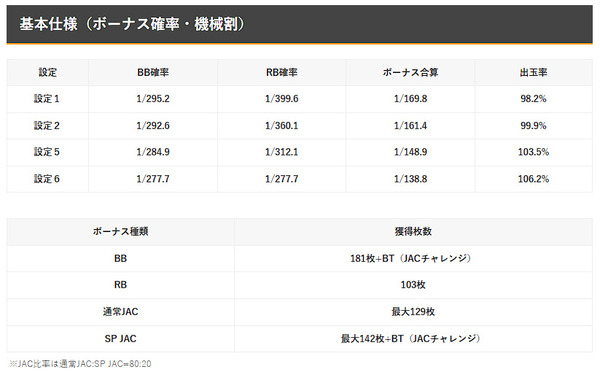Click the 通常JAC bonus type cell

(121, 312)
